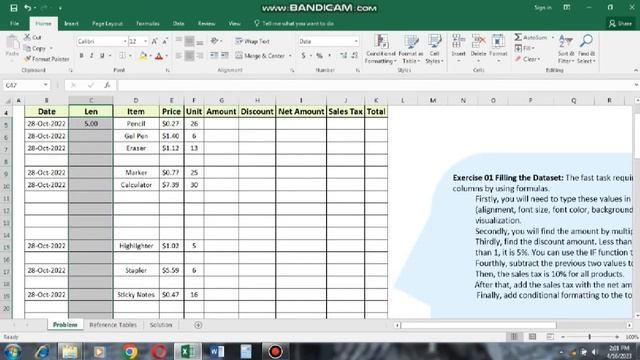This screenshot has width=640, height=360.
Task: Switch to the Formulas tab
Action: (148, 24)
